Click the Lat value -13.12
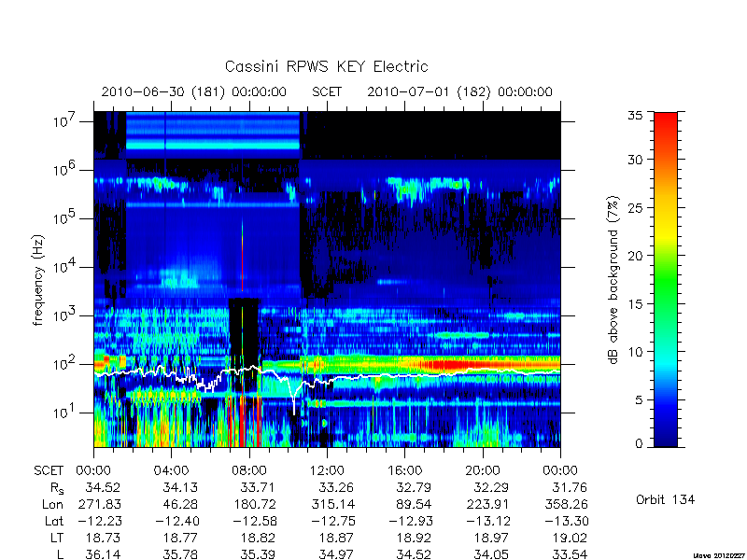The width and height of the screenshot is (747, 560). coord(488,521)
